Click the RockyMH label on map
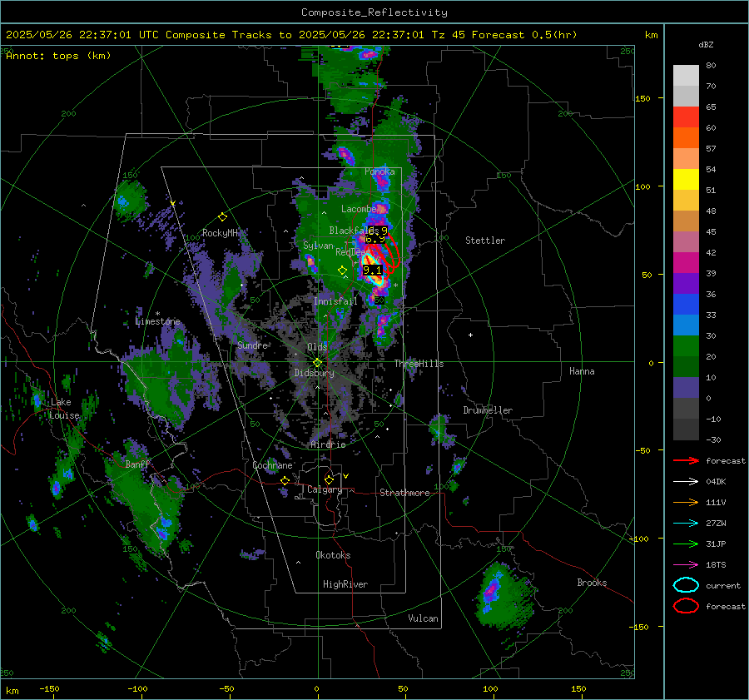This screenshot has width=749, height=700. tap(220, 233)
